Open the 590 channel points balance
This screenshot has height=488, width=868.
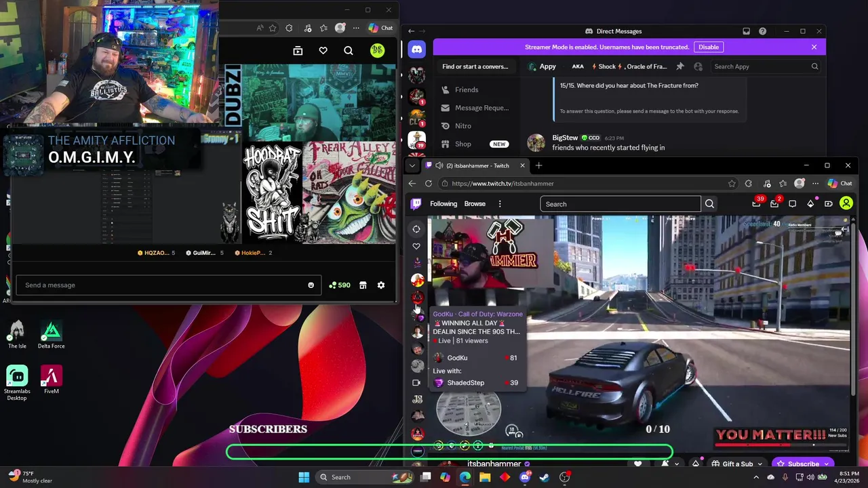(x=339, y=285)
